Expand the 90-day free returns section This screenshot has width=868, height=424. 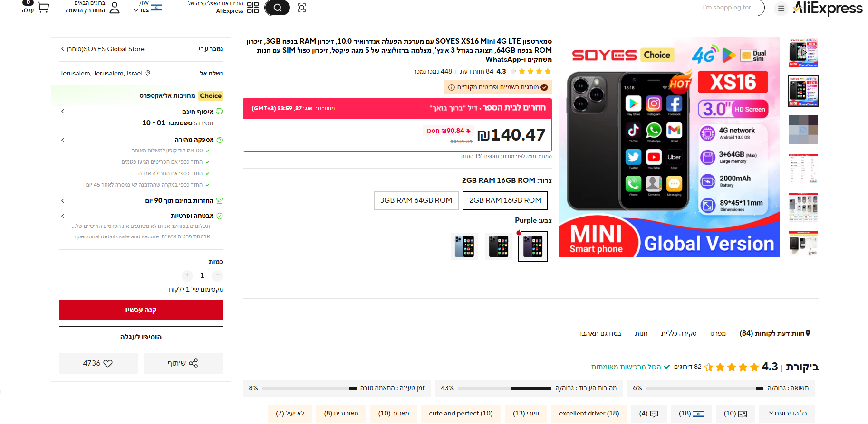click(62, 201)
